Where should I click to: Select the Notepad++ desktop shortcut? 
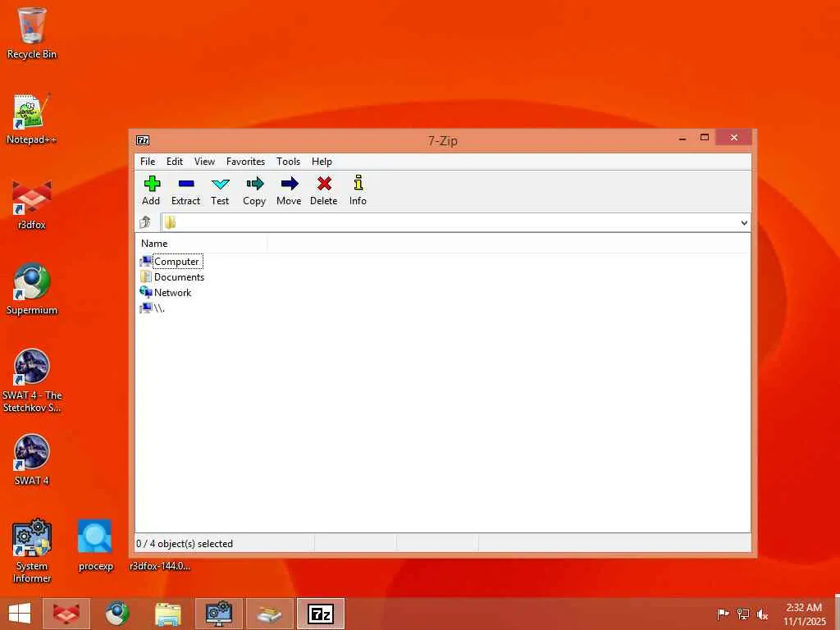[32, 118]
